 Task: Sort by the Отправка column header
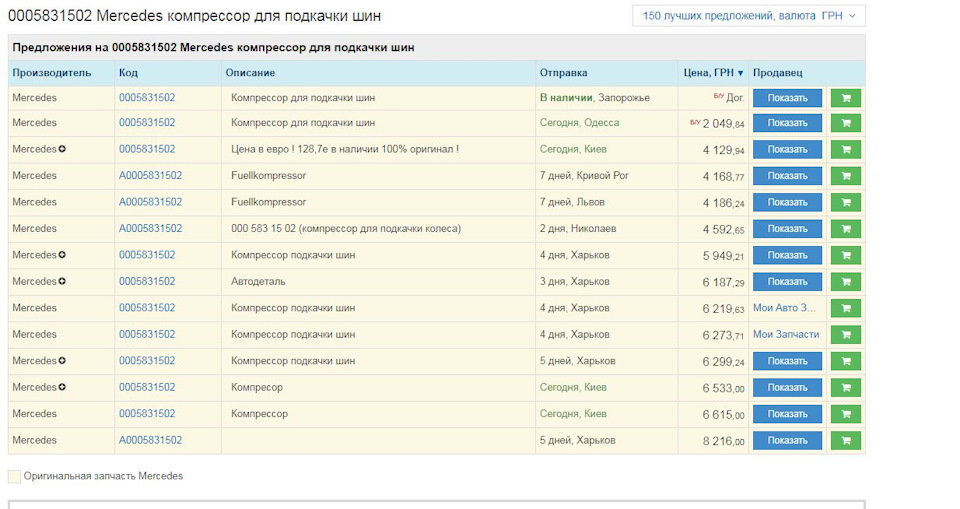click(x=563, y=72)
